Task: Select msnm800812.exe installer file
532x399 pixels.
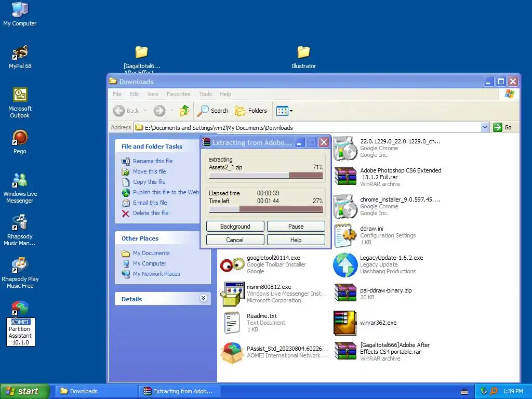Action: pyautogui.click(x=273, y=294)
